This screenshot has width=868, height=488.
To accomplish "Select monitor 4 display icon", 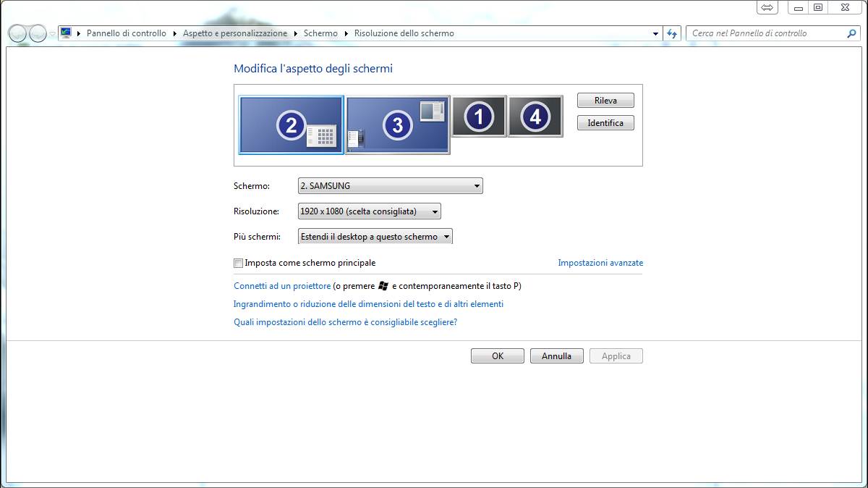I will coord(535,116).
